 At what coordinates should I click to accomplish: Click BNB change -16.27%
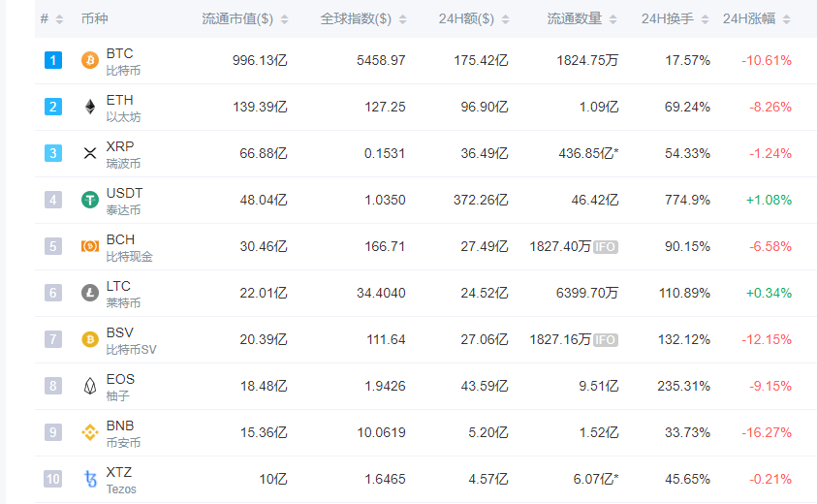[x=767, y=432]
